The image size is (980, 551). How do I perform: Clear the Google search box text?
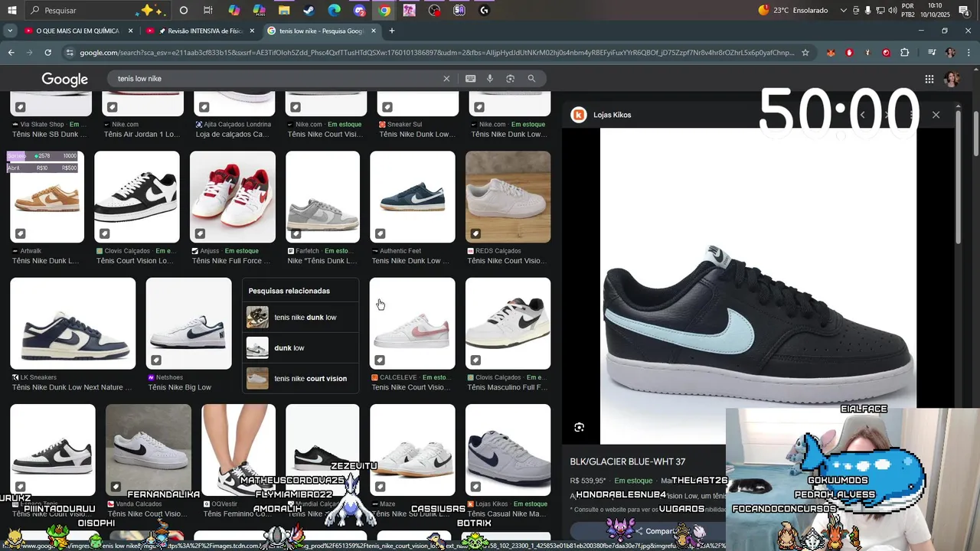point(446,79)
